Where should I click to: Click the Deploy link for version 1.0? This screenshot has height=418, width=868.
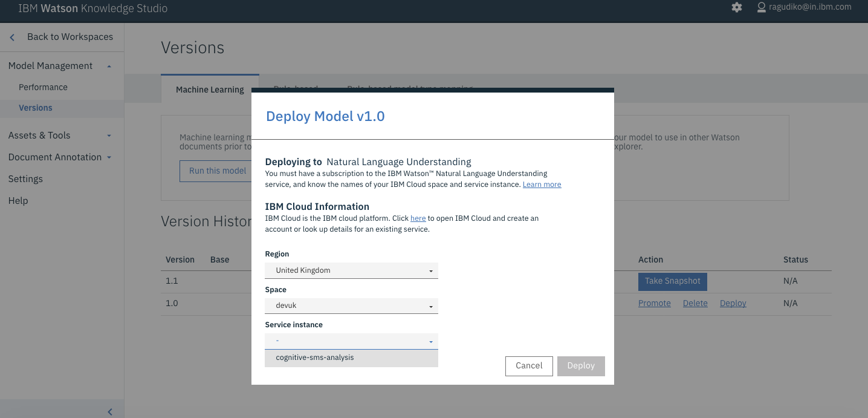pos(733,304)
